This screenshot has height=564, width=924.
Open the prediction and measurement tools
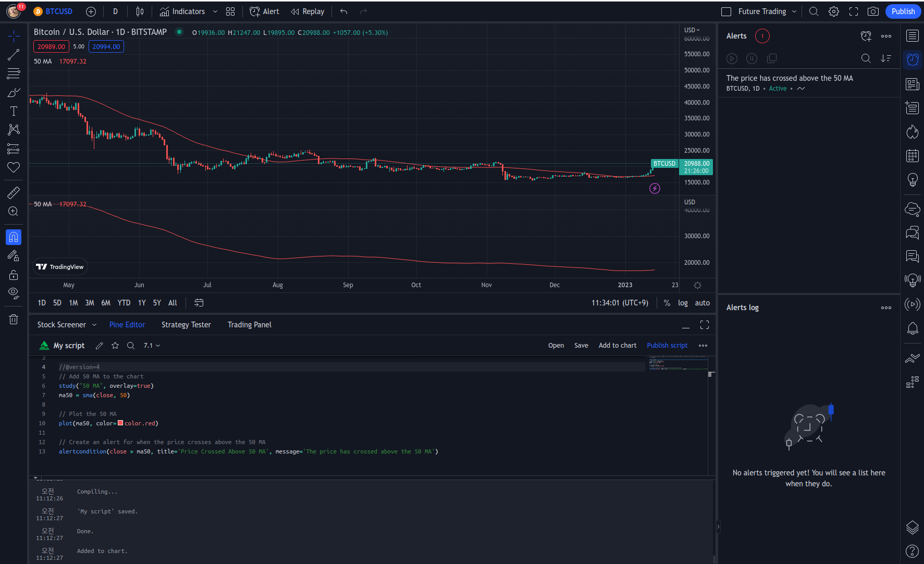tap(14, 149)
